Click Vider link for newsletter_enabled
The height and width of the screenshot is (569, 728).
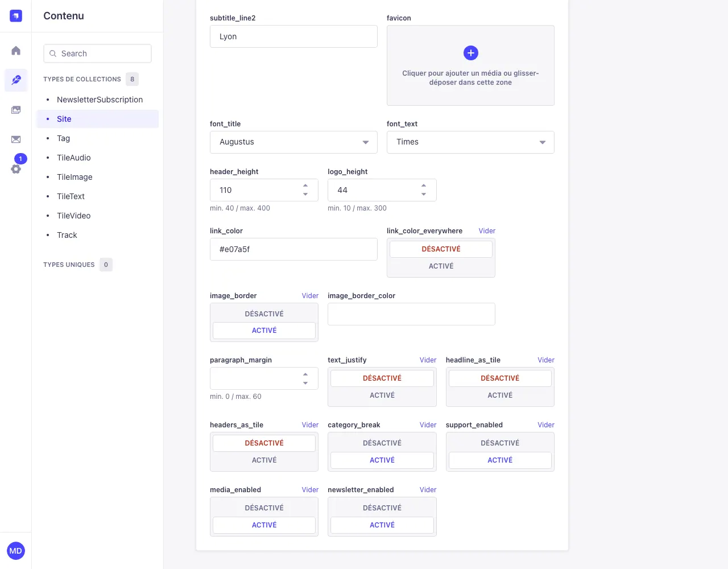[x=428, y=490]
